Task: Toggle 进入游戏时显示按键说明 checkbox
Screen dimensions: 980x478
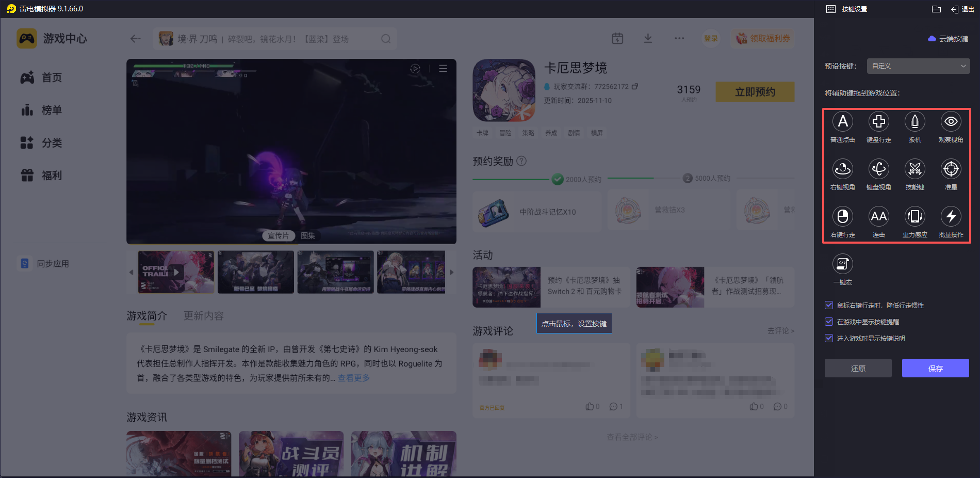Action: pos(829,338)
